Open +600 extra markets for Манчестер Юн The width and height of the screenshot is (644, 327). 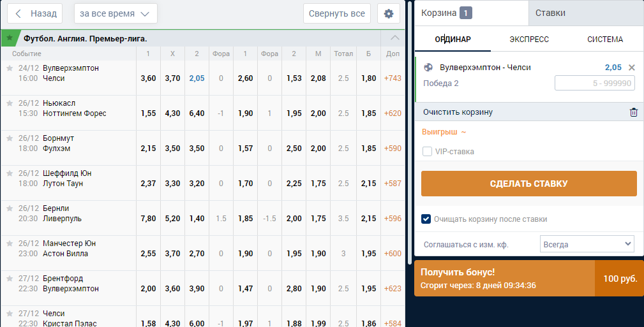coord(393,254)
